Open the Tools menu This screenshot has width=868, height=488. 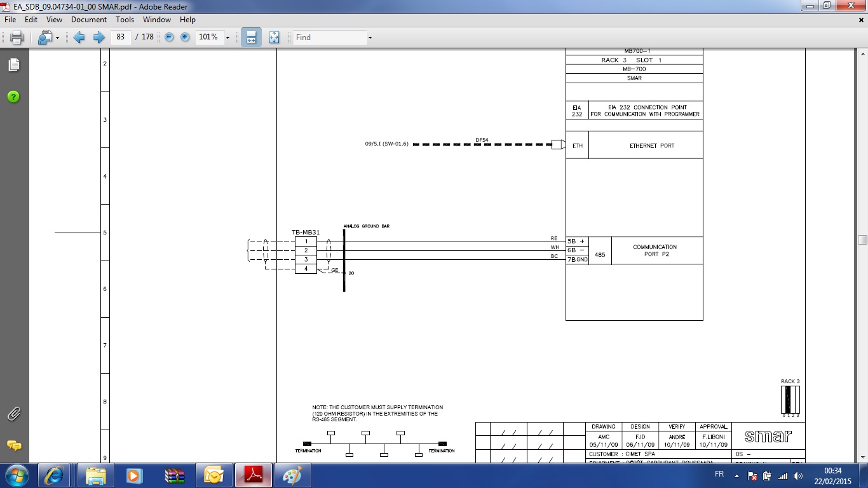[x=125, y=20]
